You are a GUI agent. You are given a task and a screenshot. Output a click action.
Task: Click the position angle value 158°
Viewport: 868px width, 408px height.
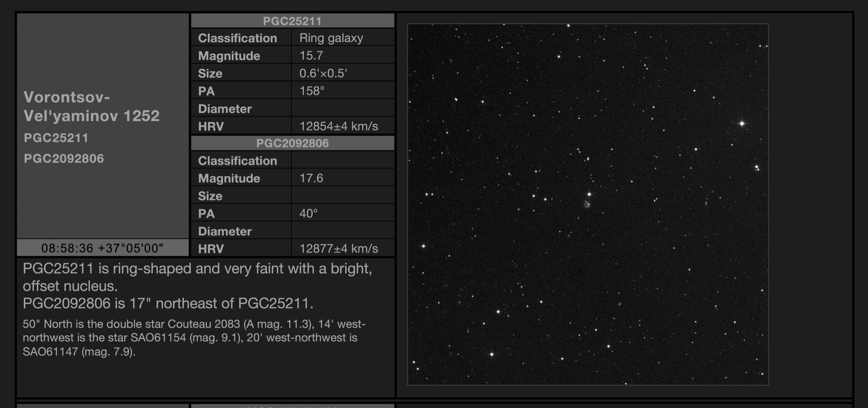tap(312, 91)
